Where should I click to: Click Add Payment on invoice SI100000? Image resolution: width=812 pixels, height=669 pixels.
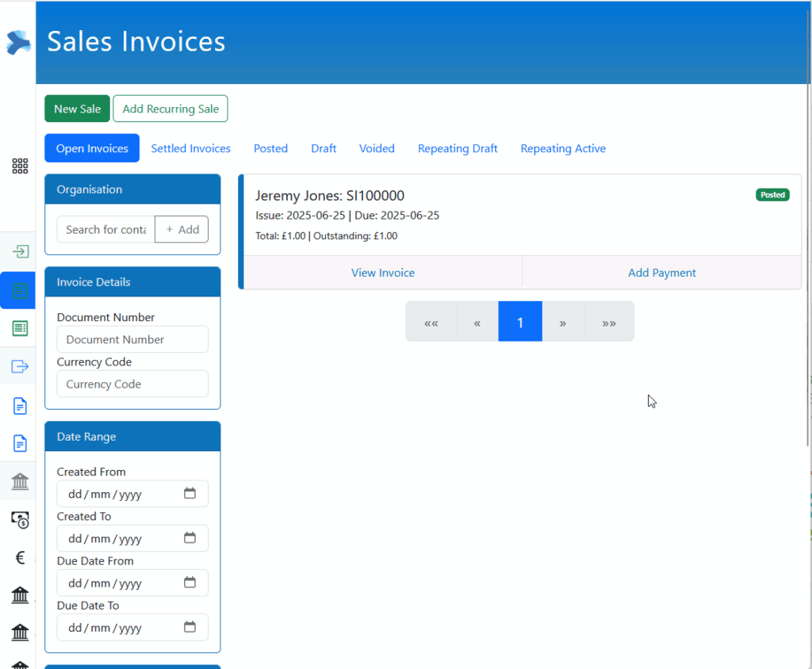point(661,273)
